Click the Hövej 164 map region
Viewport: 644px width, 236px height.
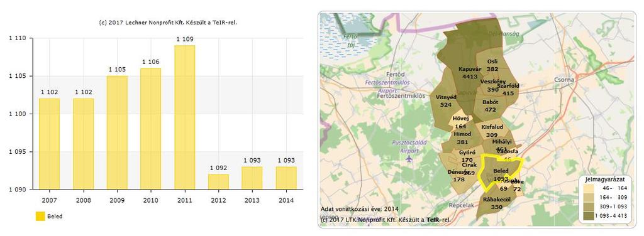460,122
